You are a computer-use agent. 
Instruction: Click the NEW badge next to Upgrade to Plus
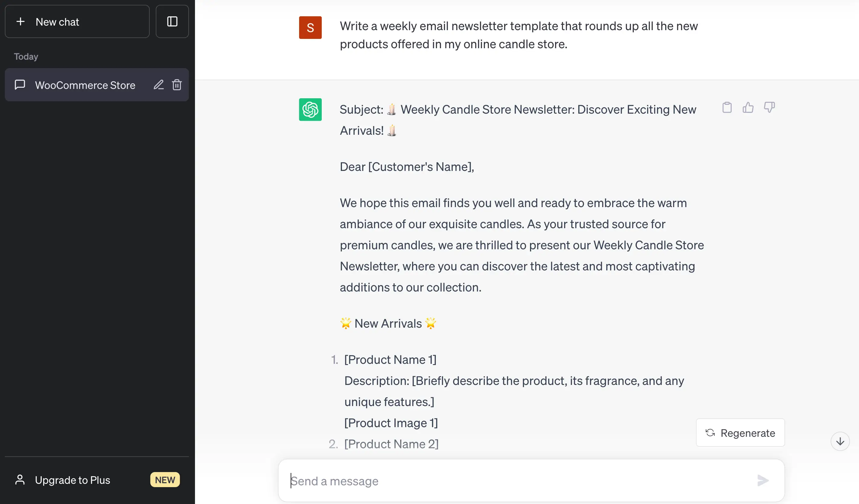pyautogui.click(x=164, y=480)
